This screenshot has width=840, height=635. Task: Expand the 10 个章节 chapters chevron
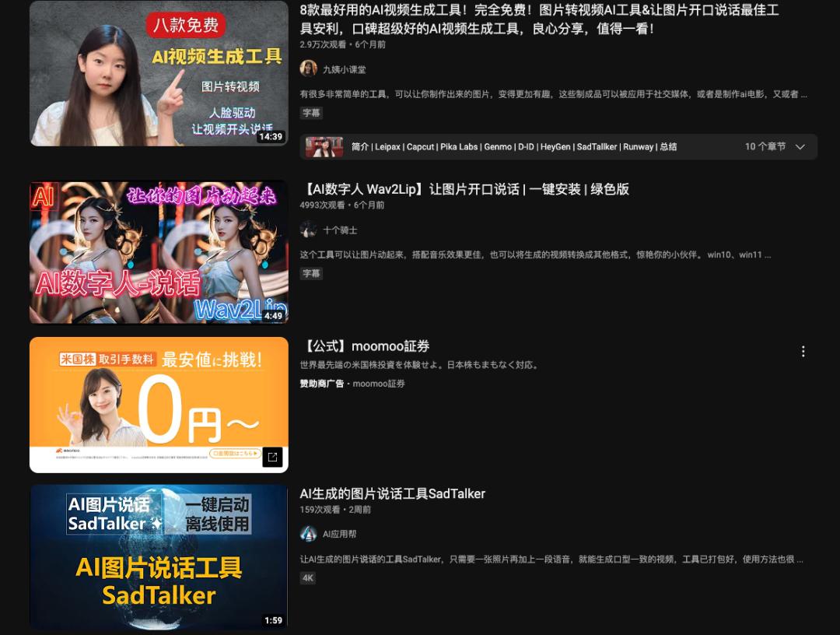(800, 147)
